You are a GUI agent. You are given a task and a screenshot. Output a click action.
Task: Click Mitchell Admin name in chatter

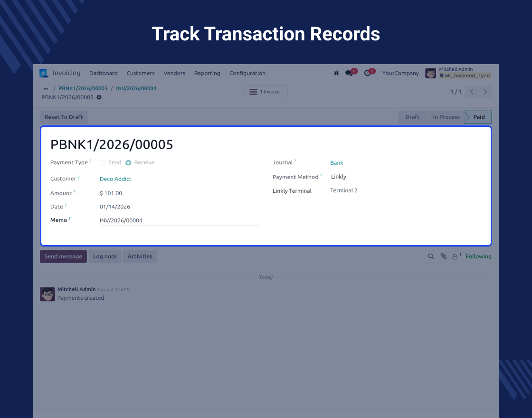[x=76, y=289]
